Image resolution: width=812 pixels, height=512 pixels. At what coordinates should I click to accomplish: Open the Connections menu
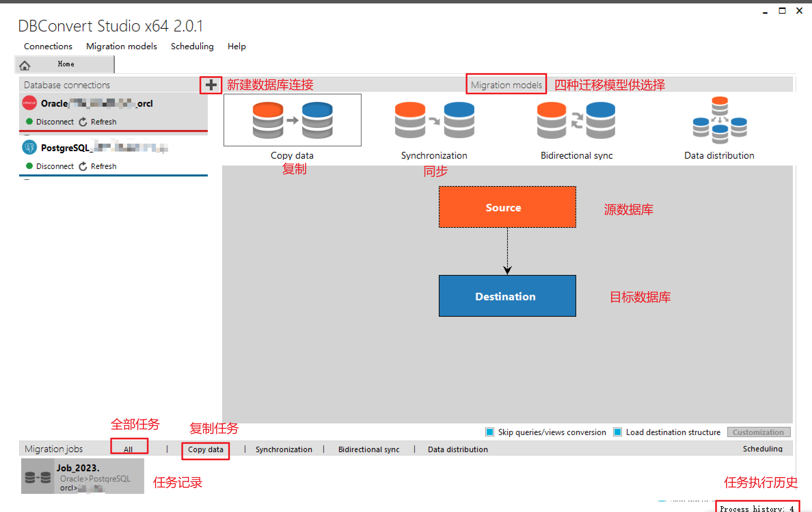tap(48, 46)
